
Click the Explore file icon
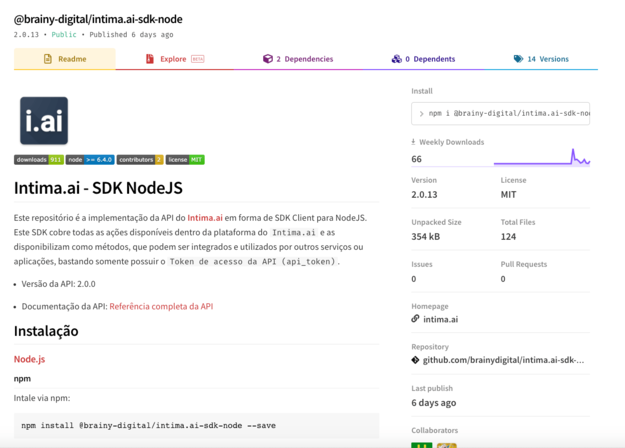149,59
